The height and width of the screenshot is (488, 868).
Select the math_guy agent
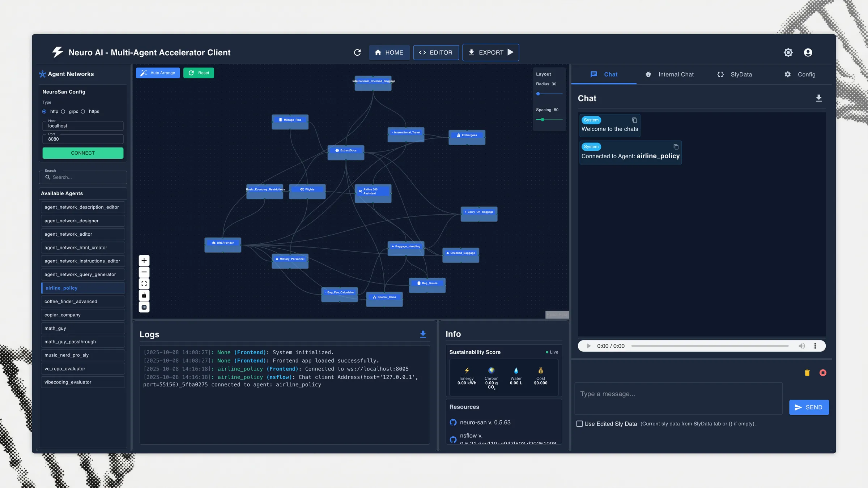pyautogui.click(x=83, y=328)
